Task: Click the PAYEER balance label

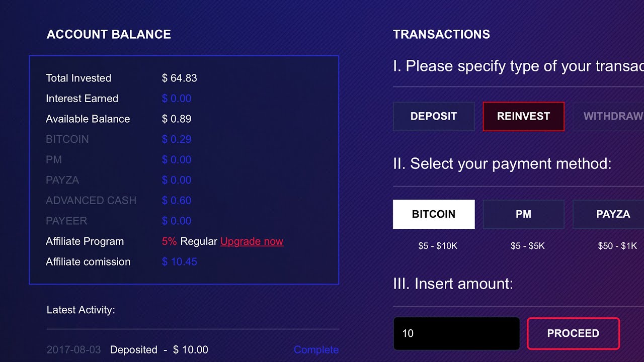Action: point(66,221)
